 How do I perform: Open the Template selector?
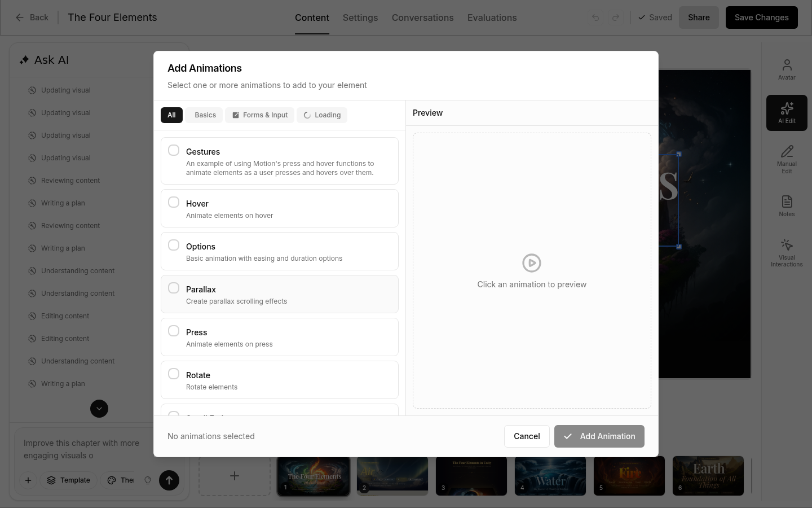[68, 480]
